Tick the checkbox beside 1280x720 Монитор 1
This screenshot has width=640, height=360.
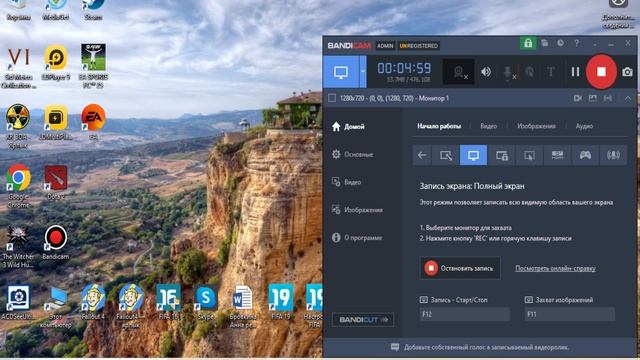click(x=332, y=98)
